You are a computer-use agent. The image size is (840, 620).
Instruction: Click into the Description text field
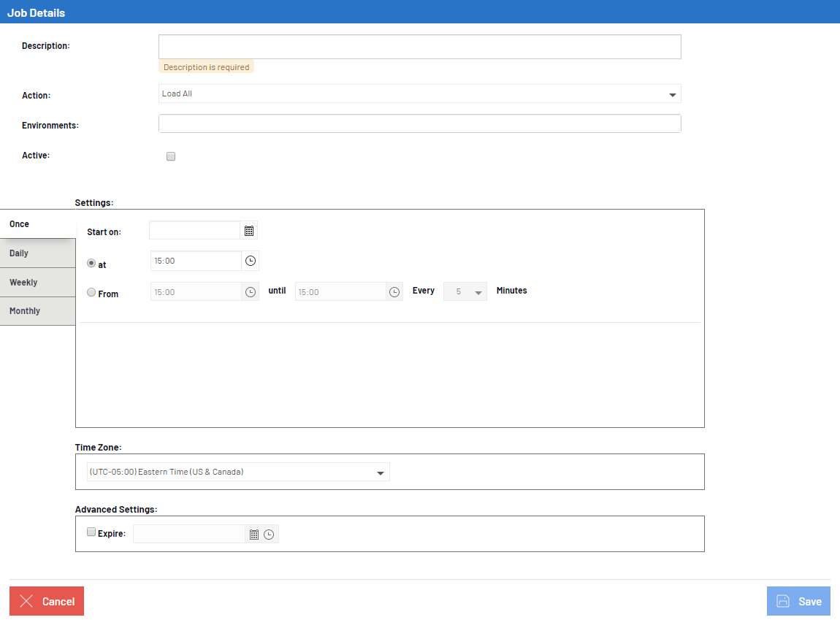pos(419,47)
